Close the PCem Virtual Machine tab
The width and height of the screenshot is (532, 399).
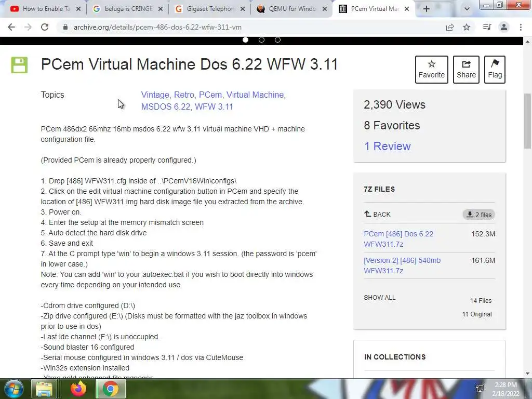coord(407,9)
